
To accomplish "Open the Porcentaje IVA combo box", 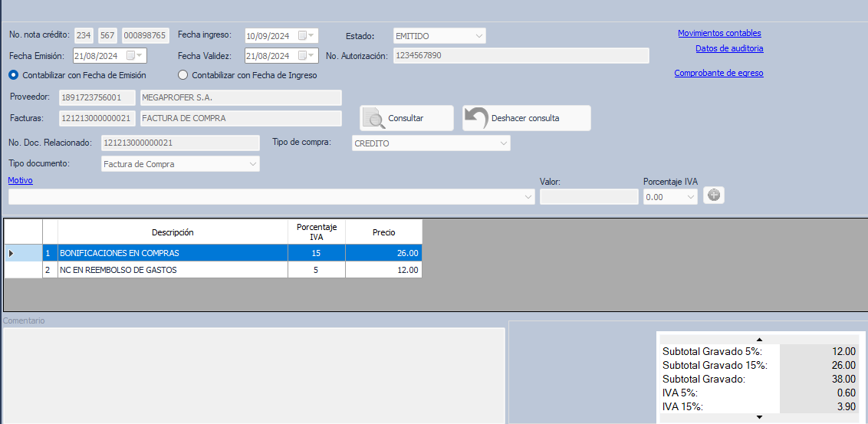I will click(x=690, y=197).
